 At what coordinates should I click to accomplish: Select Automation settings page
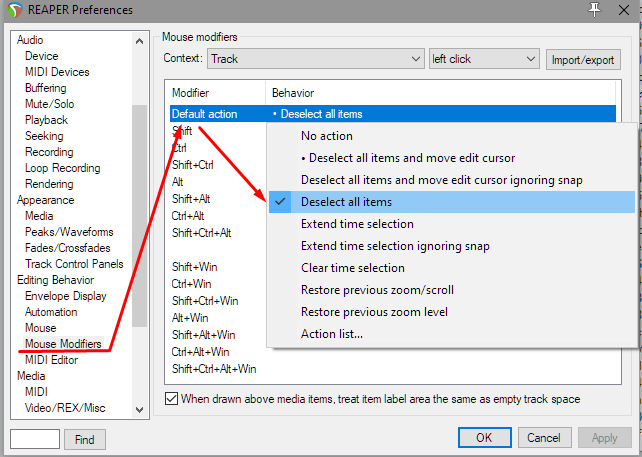(51, 312)
